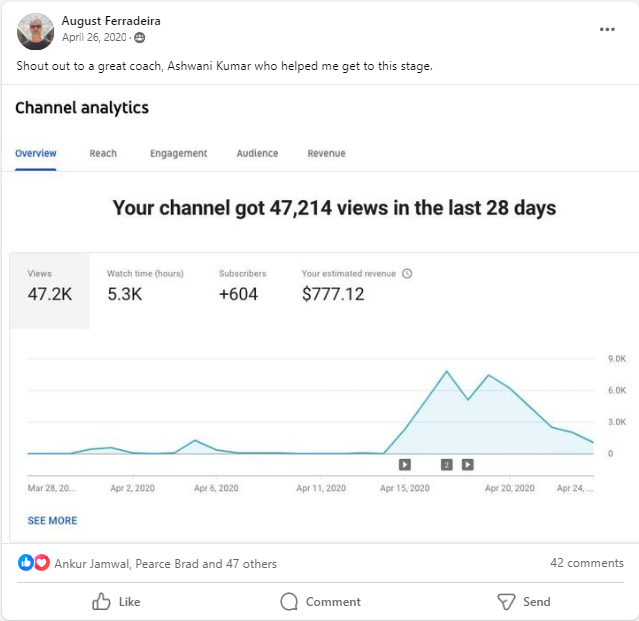Click the blue like reaction icon

[26, 563]
